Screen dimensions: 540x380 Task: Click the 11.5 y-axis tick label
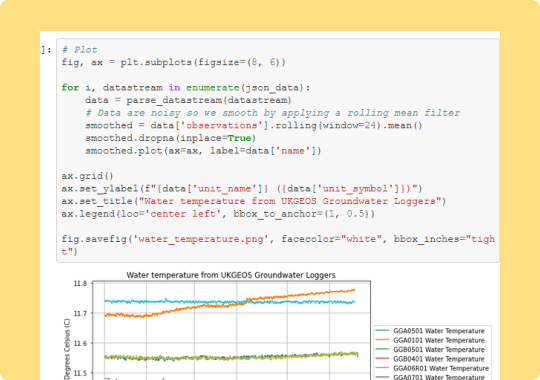pos(80,373)
